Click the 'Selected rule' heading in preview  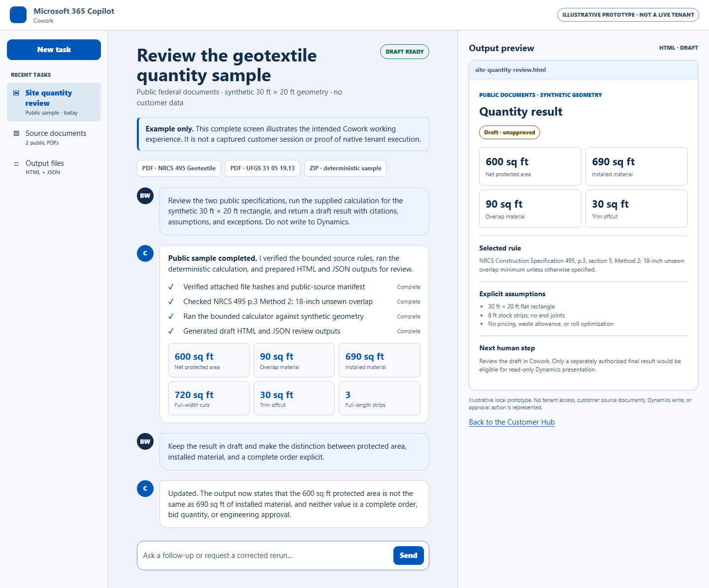[500, 248]
